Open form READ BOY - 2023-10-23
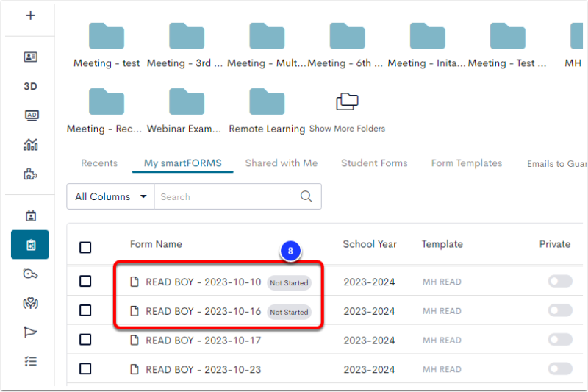Viewport: 588px width, 392px height. (204, 370)
